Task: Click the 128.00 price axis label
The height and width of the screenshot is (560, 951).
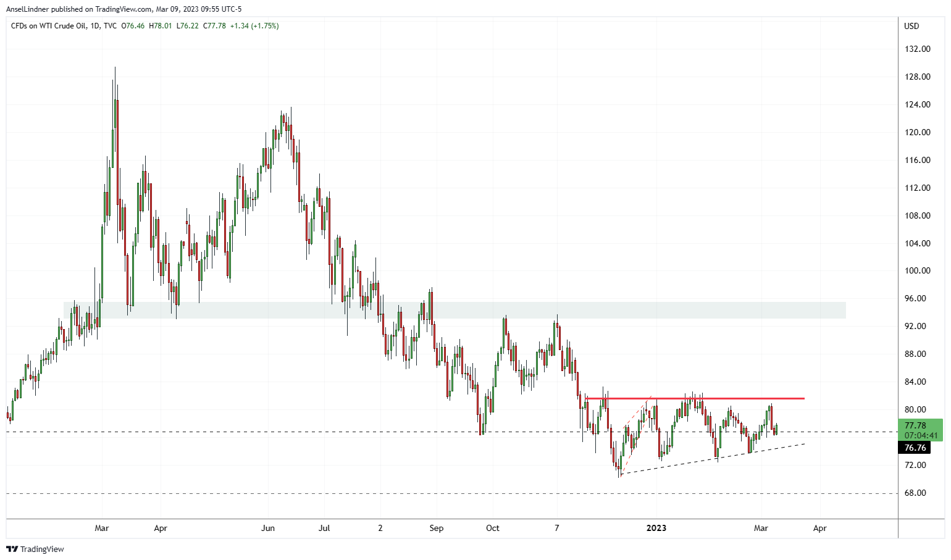Action: point(917,77)
